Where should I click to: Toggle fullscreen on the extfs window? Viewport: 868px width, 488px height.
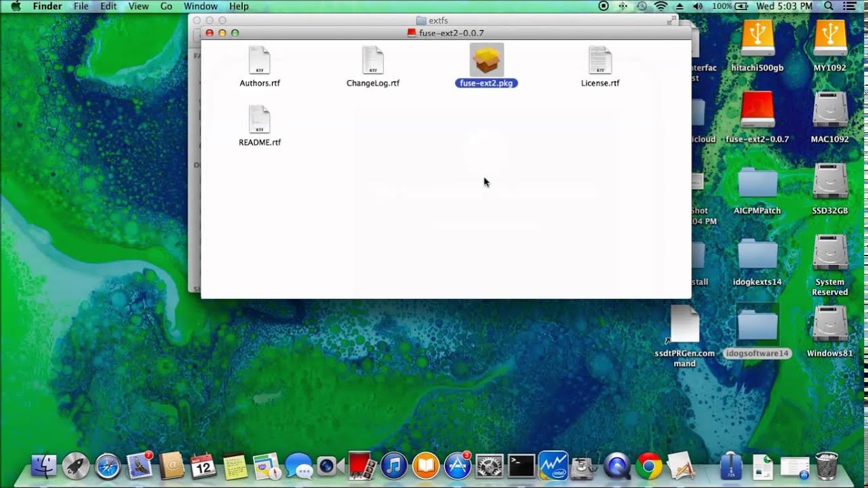click(x=671, y=20)
